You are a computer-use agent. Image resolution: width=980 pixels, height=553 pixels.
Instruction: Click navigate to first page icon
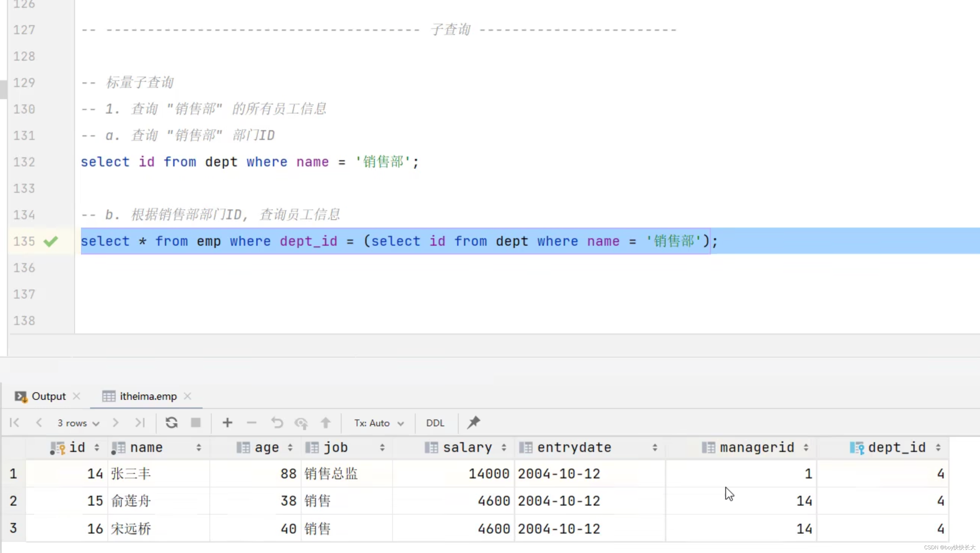point(14,422)
